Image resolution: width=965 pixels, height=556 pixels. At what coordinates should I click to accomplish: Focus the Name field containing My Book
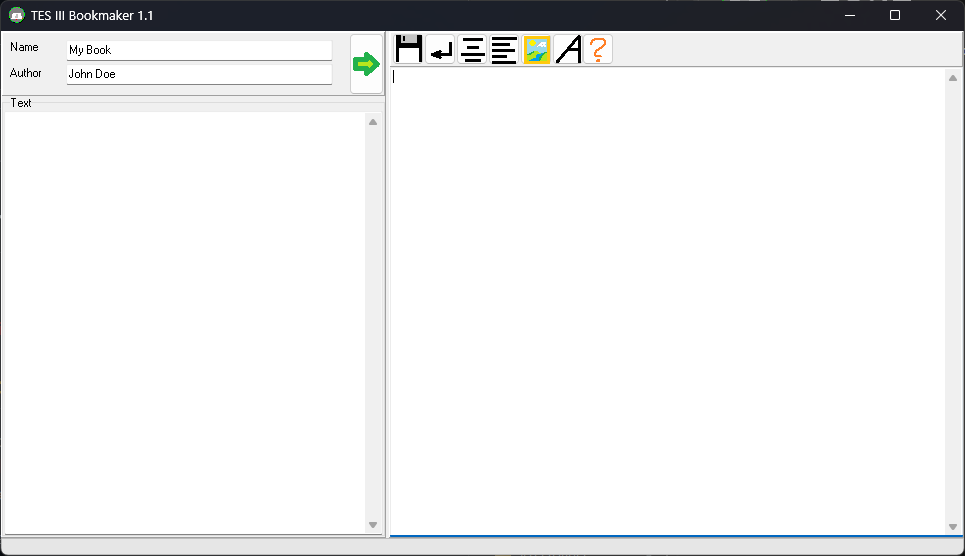(199, 50)
